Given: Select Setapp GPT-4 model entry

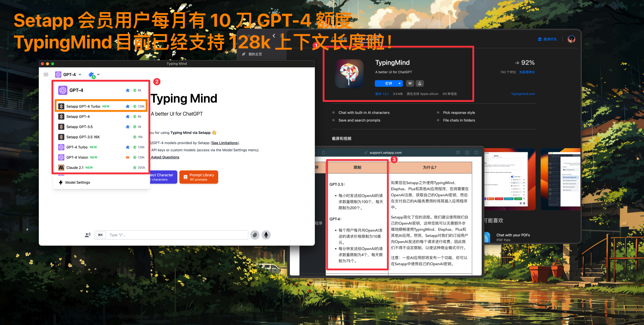Looking at the screenshot, I should point(101,116).
